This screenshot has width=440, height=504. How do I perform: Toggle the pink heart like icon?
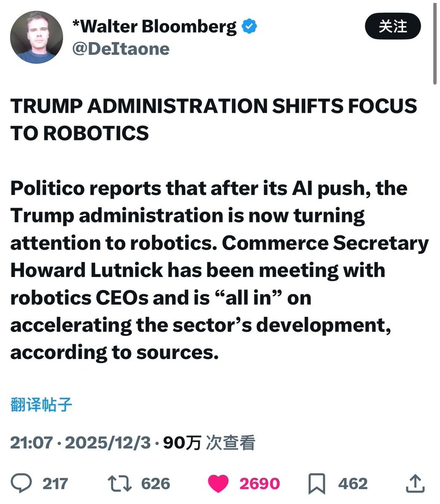click(219, 483)
